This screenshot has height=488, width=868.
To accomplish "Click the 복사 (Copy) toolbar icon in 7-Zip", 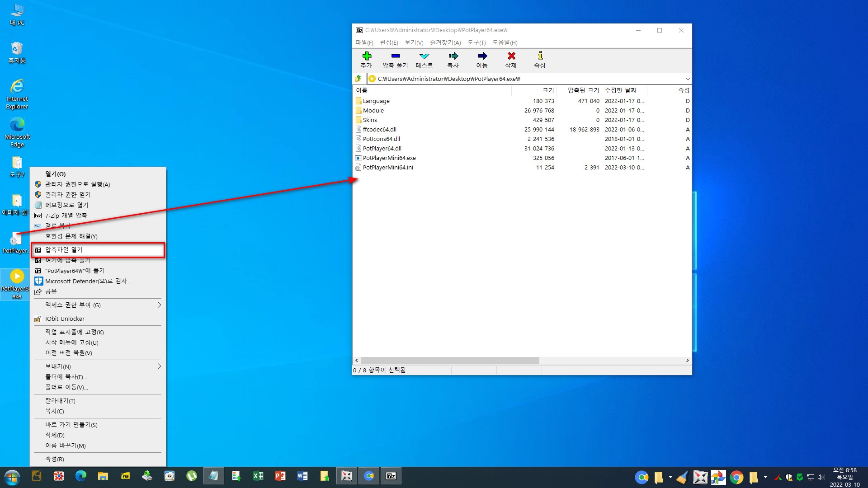I will [x=453, y=60].
